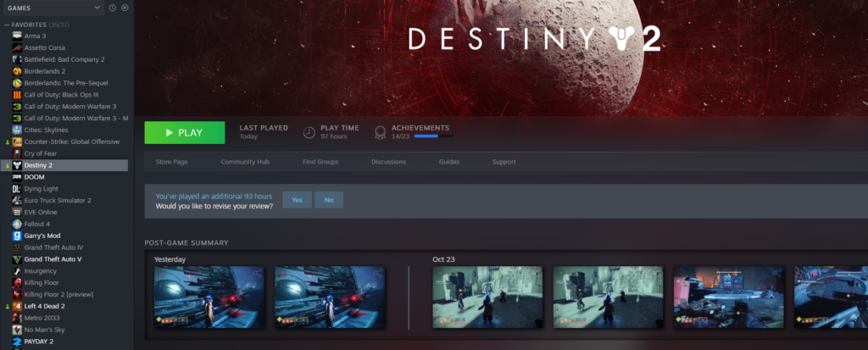
Task: Click the ready-to-play filter icon
Action: pos(125,8)
